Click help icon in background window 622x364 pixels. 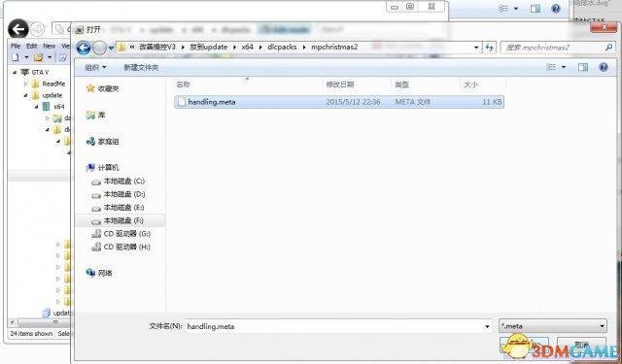[x=556, y=9]
